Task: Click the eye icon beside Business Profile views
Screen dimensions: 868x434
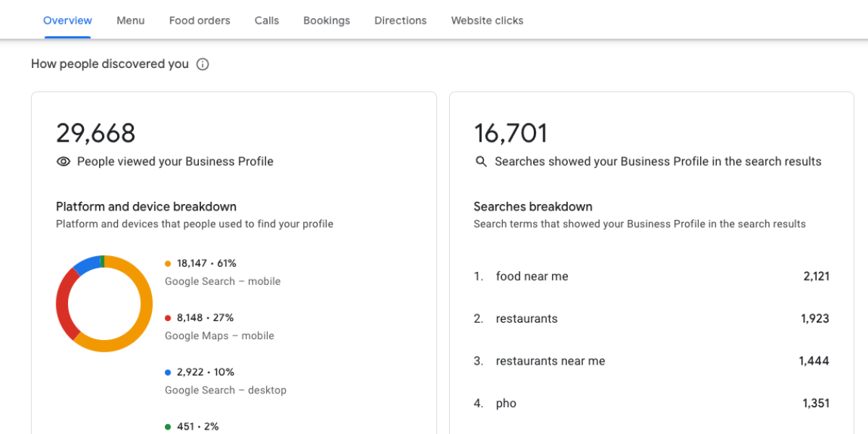Action: coord(63,161)
